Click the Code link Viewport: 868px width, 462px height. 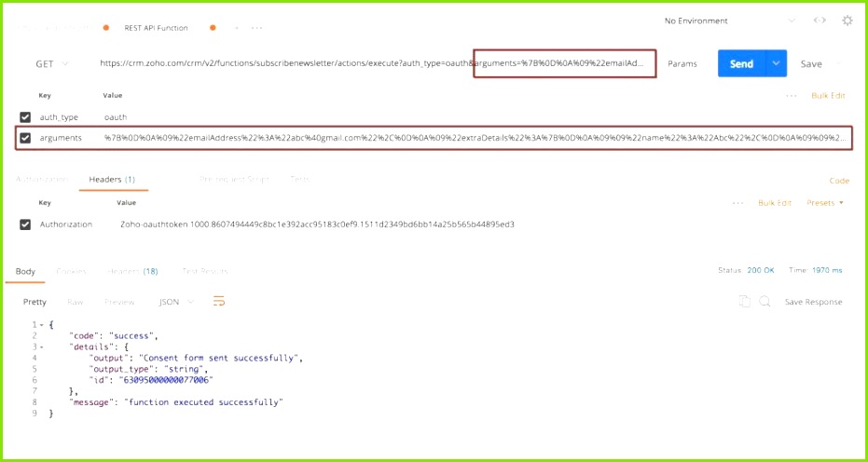coord(839,181)
